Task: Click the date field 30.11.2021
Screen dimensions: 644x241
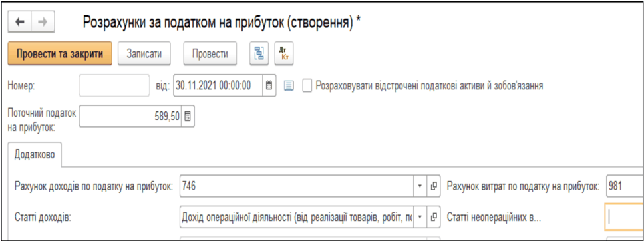Action: 218,85
